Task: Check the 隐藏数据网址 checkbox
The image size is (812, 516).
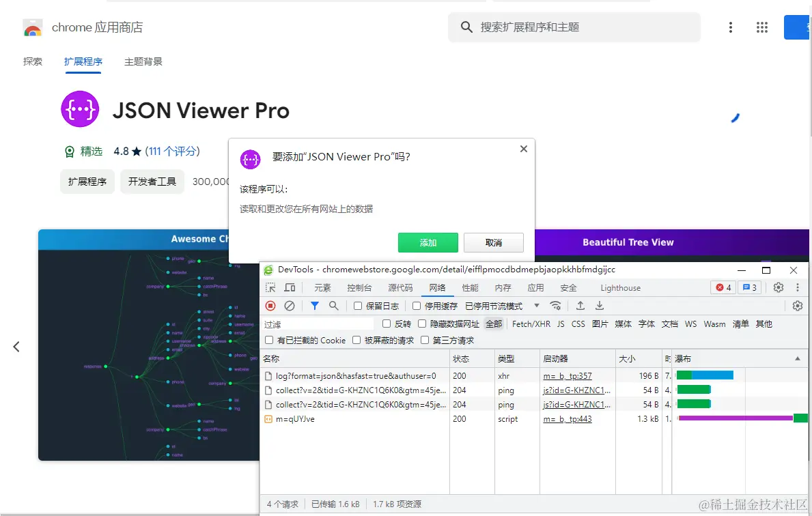Action: [422, 324]
